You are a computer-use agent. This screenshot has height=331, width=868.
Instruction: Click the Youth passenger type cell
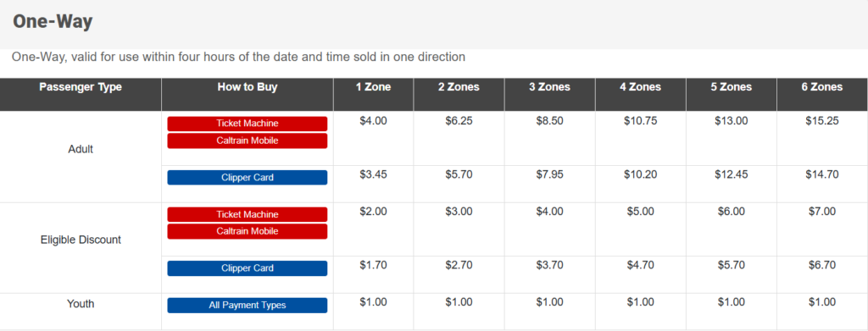(81, 304)
